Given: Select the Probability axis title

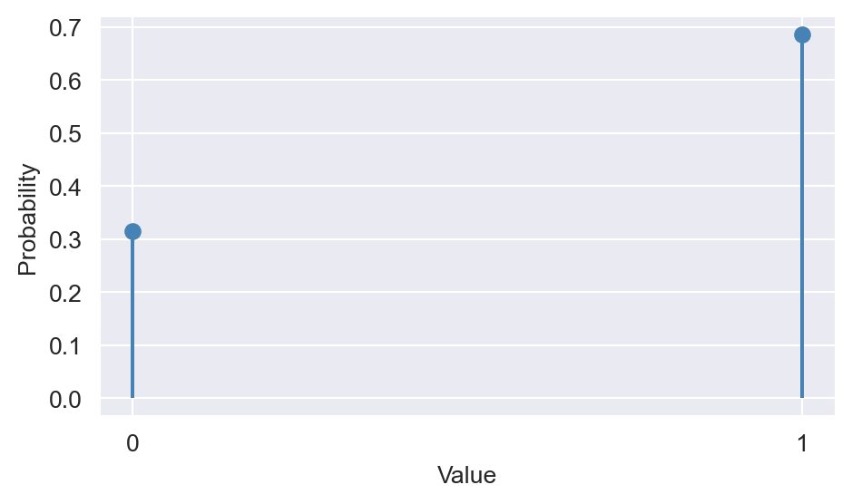Looking at the screenshot, I should [x=26, y=219].
